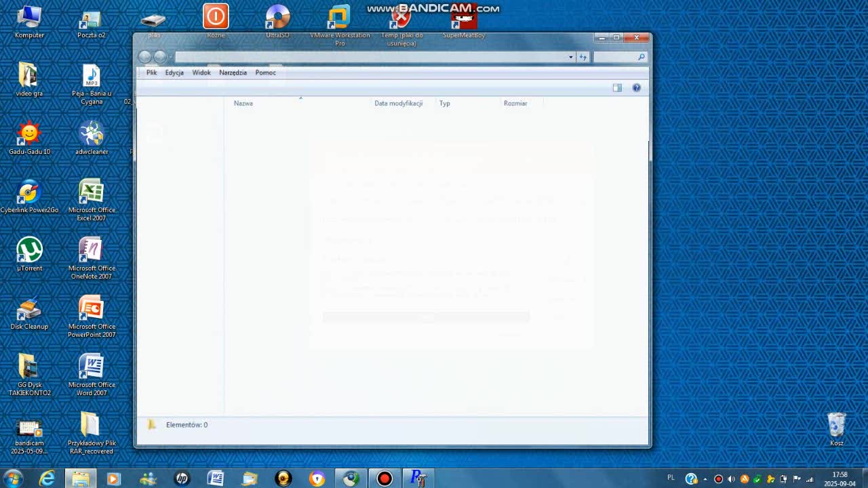This screenshot has width=868, height=488.
Task: Expand the address bar history dropdown
Action: 570,58
